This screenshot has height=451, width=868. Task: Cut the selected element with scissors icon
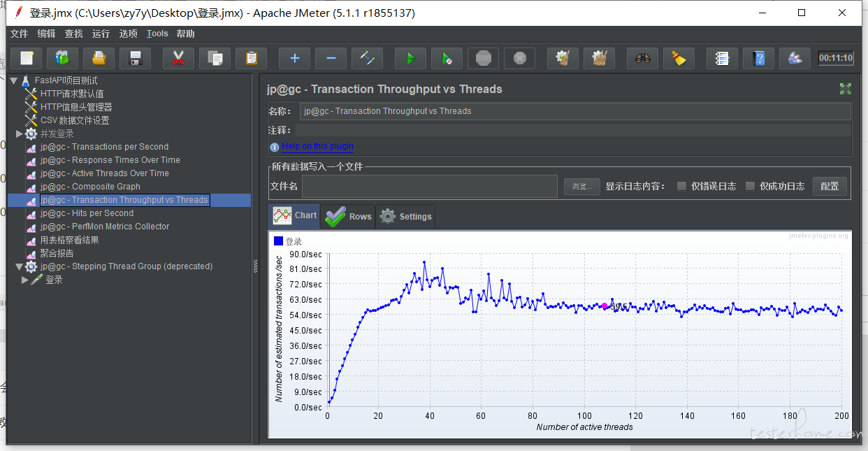click(x=179, y=58)
